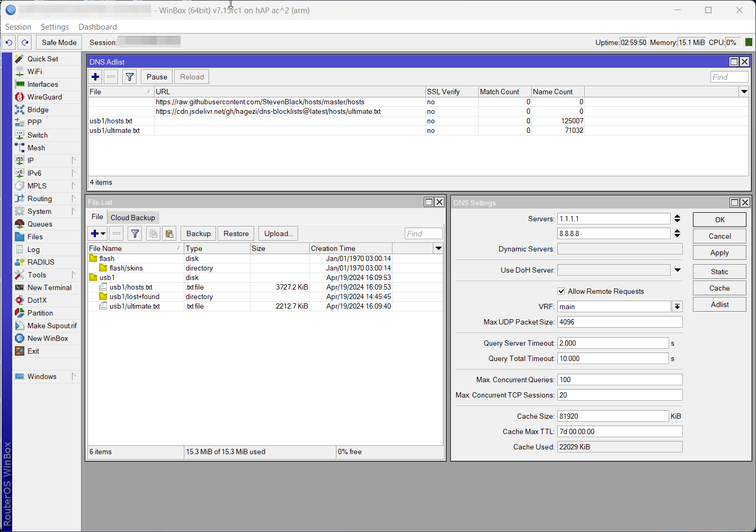Screen dimensions: 756x532
Task: Click Pause in DNS Adlist
Action: click(x=157, y=77)
